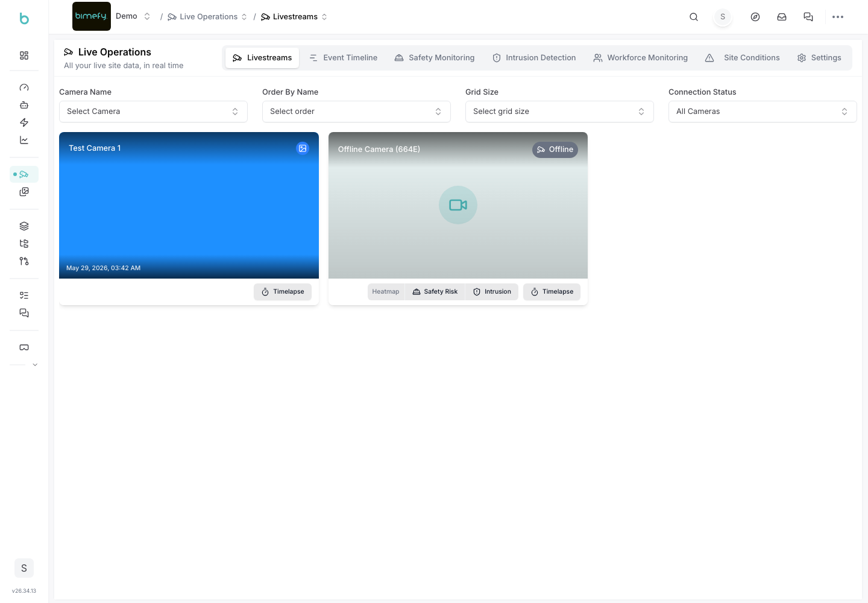This screenshot has width=868, height=603.
Task: Switch to the Livestreams tab
Action: pyautogui.click(x=262, y=58)
